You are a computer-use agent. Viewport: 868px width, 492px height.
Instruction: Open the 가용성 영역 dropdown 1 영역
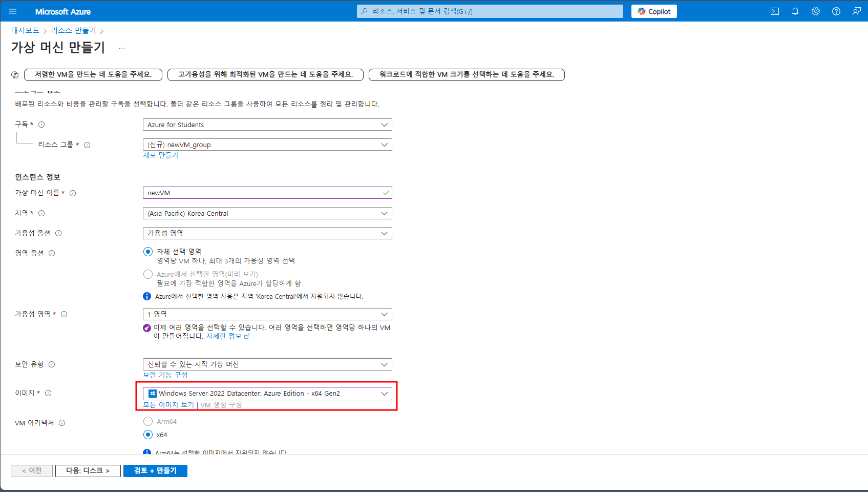coord(267,314)
